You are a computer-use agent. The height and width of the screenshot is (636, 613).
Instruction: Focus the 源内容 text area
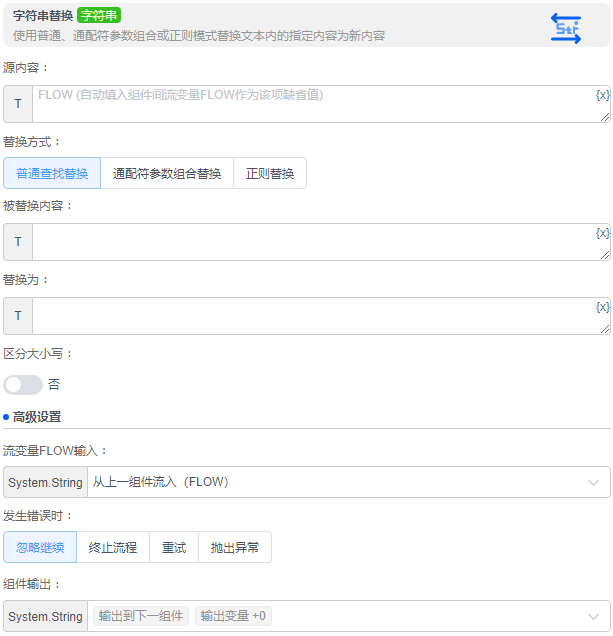[x=321, y=104]
